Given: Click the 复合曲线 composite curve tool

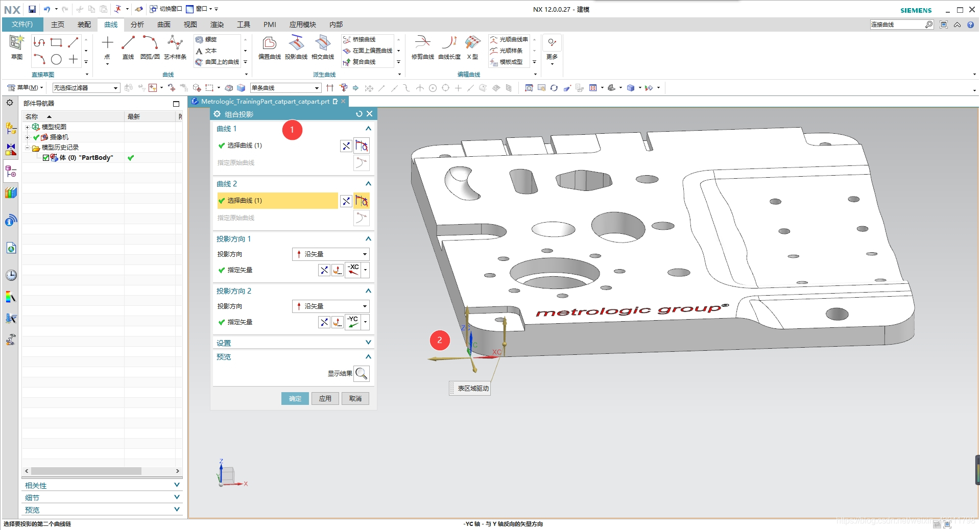Looking at the screenshot, I should pos(359,62).
